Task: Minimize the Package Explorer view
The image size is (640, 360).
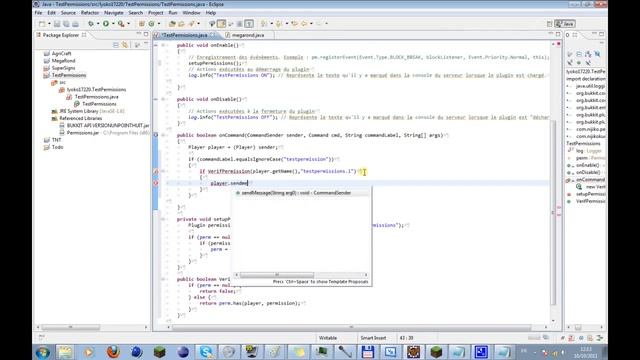Action: pos(138,34)
